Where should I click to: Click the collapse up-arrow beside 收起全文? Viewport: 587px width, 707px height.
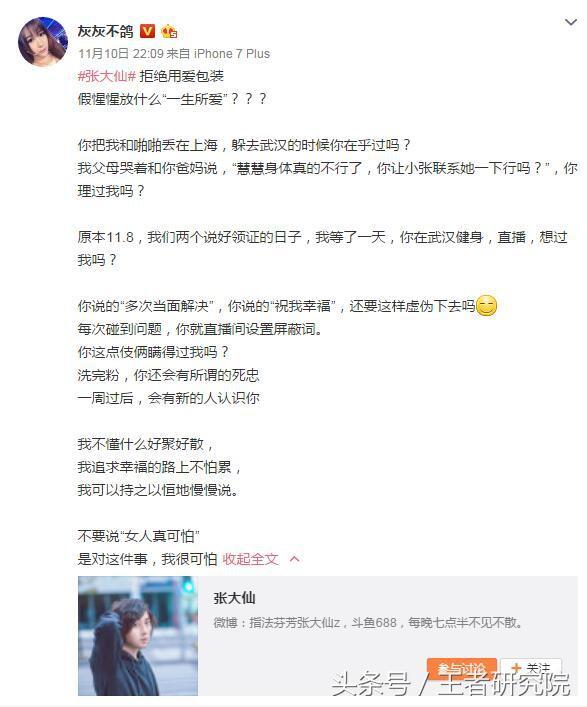pyautogui.click(x=294, y=559)
